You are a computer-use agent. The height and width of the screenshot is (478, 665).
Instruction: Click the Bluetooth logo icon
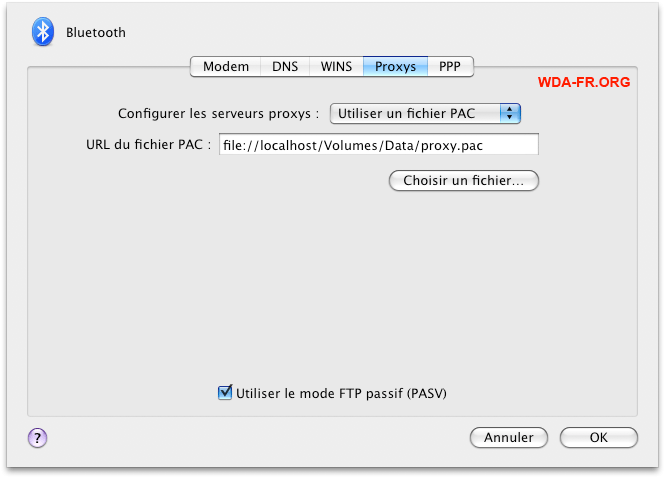tap(43, 32)
